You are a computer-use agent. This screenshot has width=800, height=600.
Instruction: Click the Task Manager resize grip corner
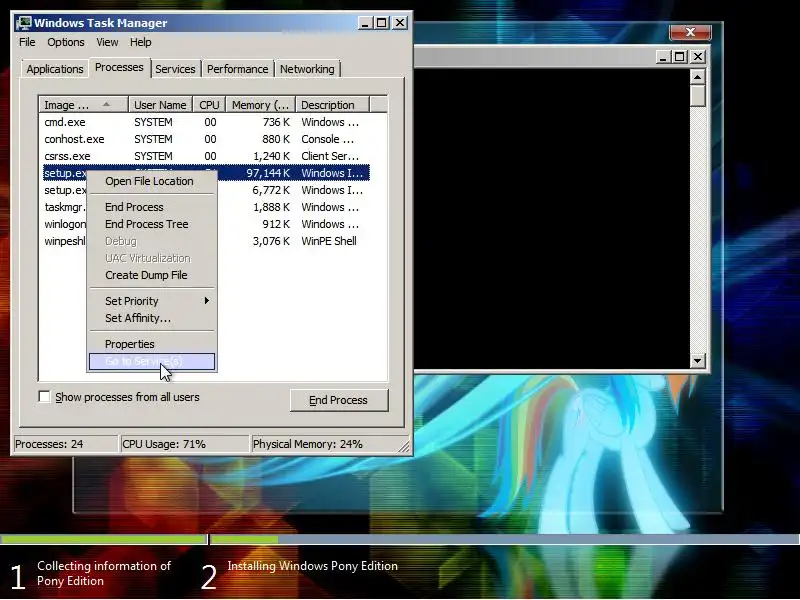pyautogui.click(x=404, y=446)
